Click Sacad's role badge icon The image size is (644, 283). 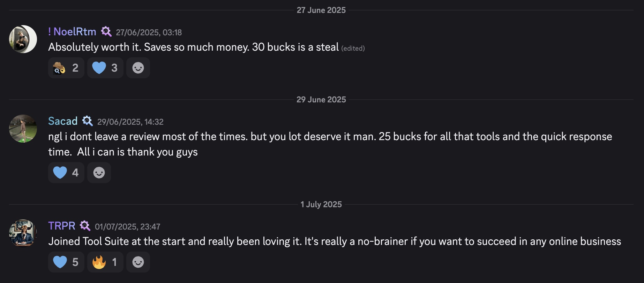(88, 121)
